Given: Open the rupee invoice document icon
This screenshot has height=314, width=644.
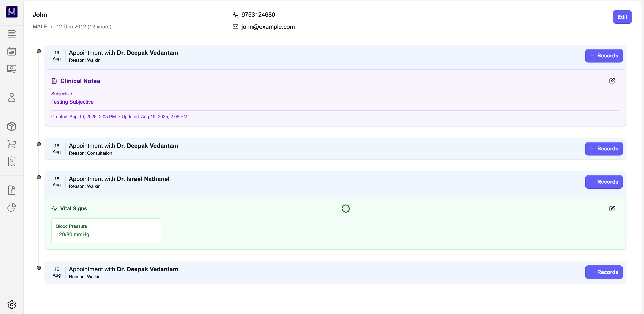Looking at the screenshot, I should [11, 190].
